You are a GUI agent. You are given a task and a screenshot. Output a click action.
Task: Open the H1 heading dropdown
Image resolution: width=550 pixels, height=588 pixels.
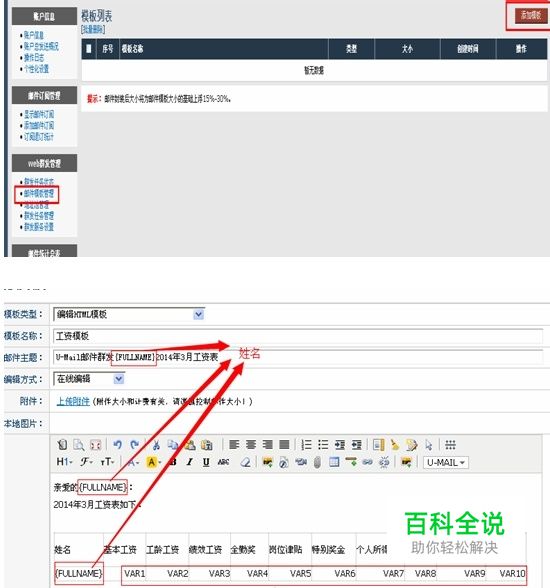pos(64,462)
